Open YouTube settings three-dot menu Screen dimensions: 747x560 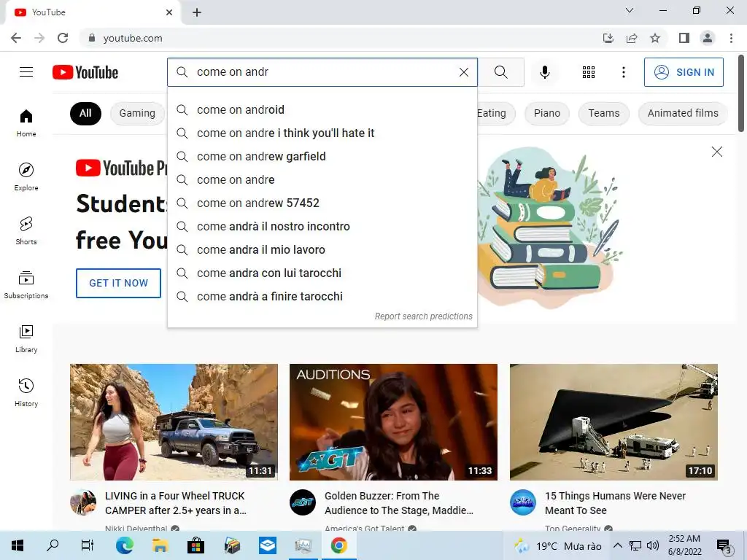pos(623,72)
